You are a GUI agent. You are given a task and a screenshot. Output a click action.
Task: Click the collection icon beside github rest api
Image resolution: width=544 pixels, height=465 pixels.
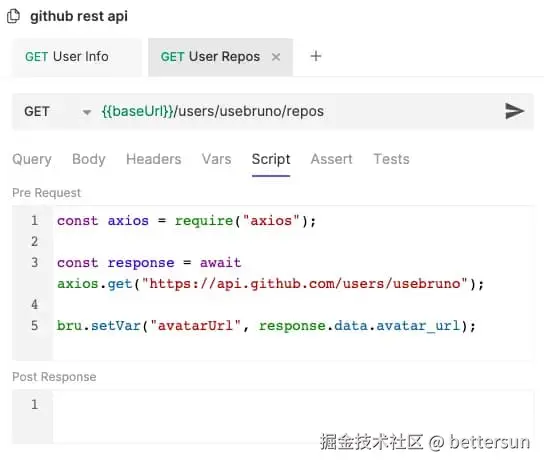pos(14,16)
